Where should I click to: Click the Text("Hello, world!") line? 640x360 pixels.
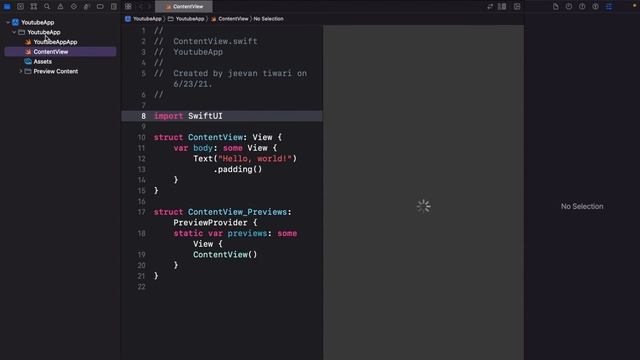point(245,159)
